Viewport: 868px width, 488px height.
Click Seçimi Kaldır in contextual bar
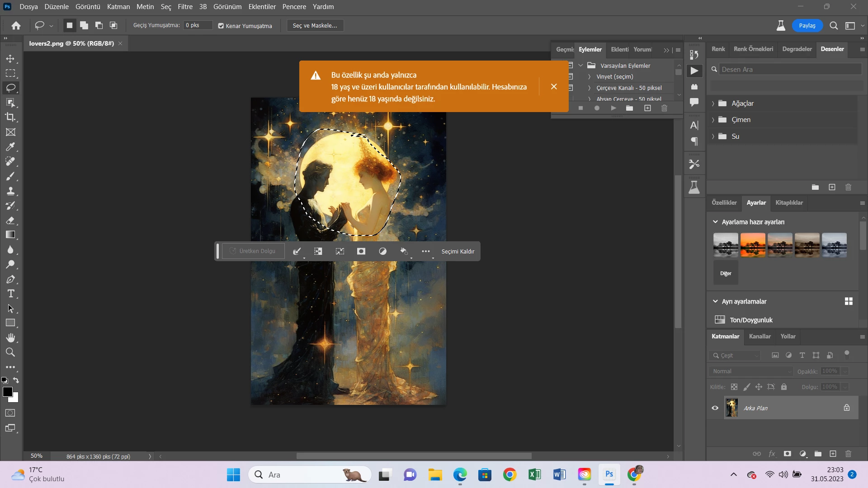[458, 251]
